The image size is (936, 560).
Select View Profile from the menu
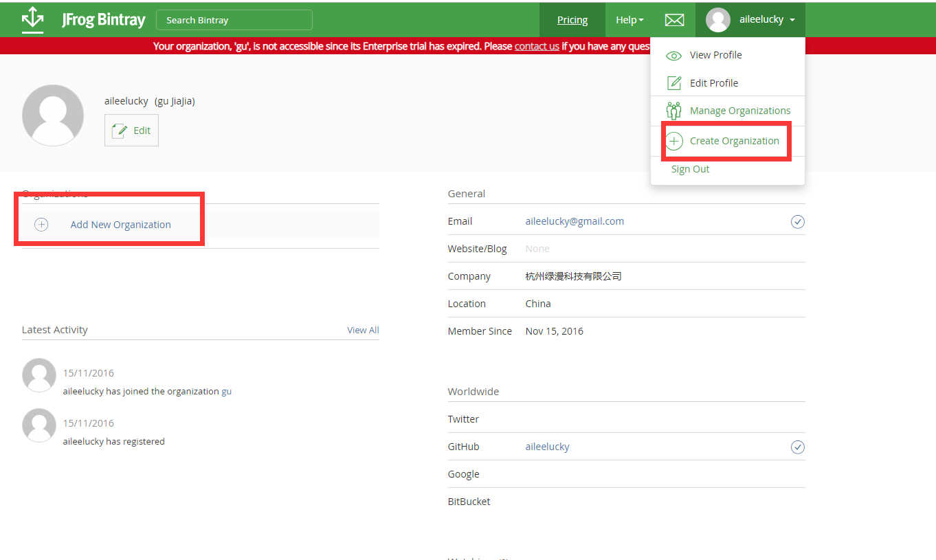(715, 55)
